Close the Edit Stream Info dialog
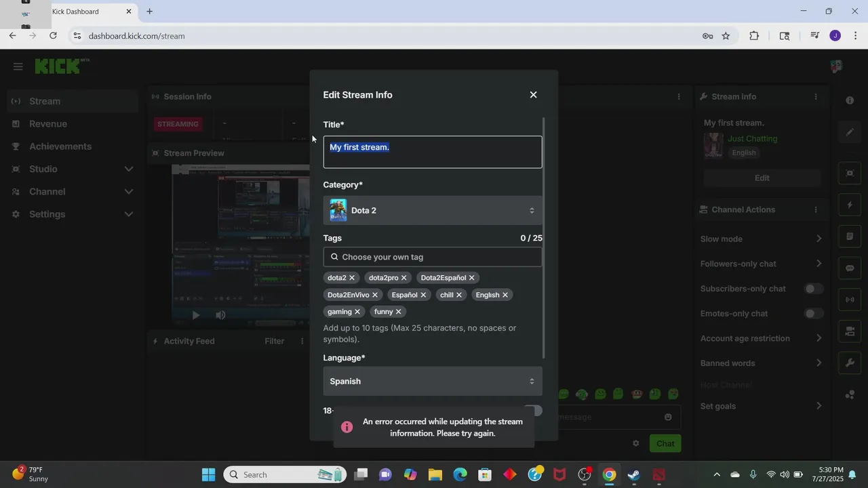This screenshot has height=488, width=868. pos(533,95)
